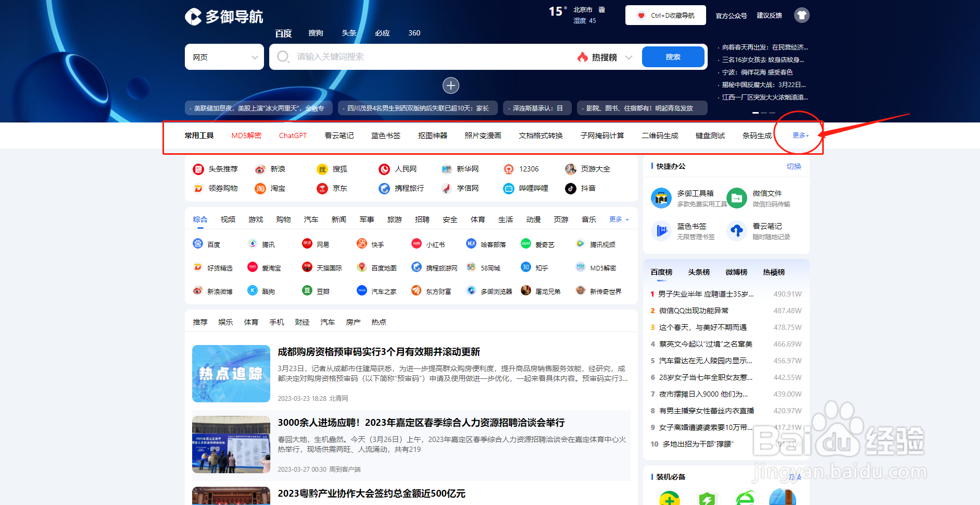
Task: Open 爱奇艺 icon link
Action: 526,243
